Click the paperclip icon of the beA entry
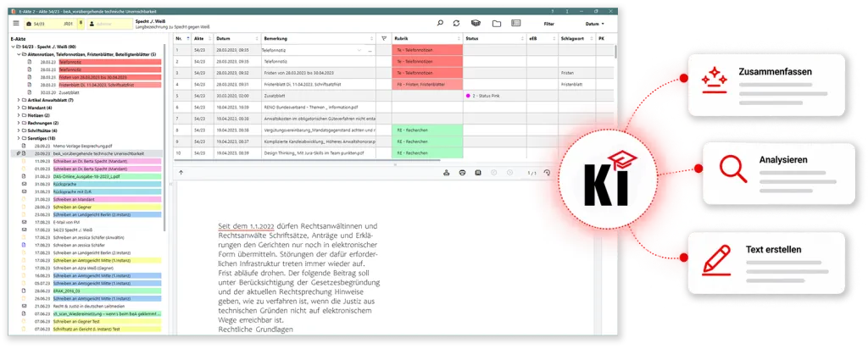 [x=19, y=152]
